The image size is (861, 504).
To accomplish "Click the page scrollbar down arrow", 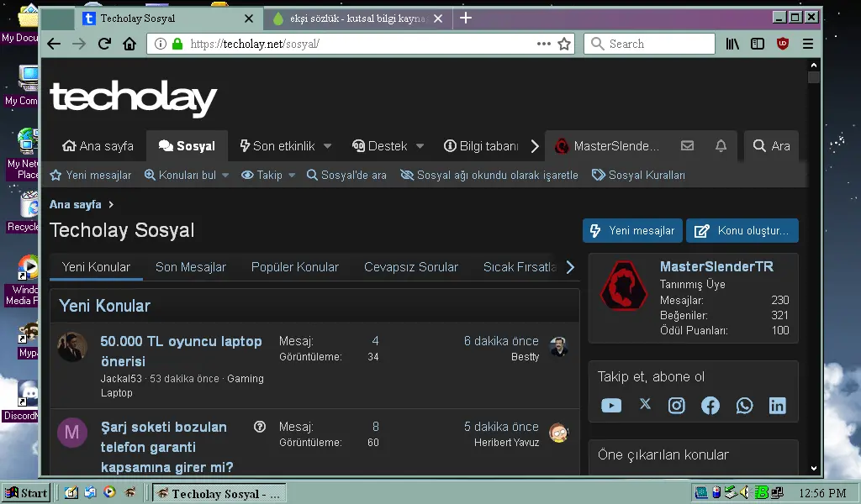I will tap(814, 469).
